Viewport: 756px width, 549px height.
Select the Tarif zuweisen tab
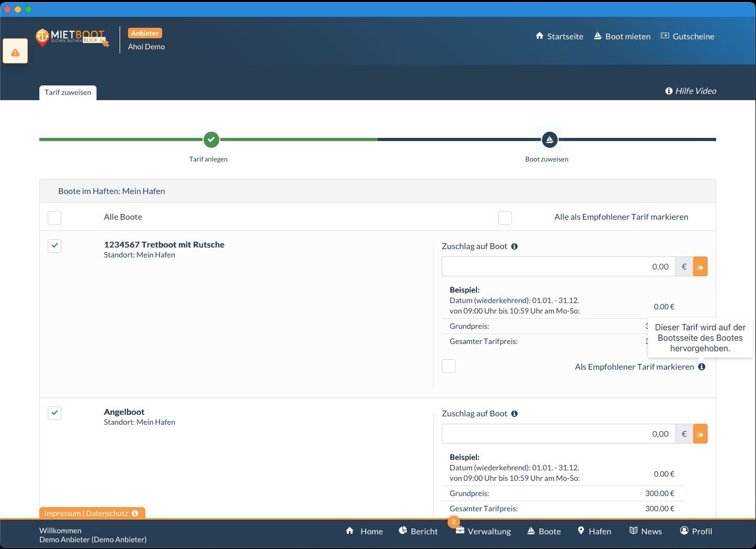click(68, 93)
